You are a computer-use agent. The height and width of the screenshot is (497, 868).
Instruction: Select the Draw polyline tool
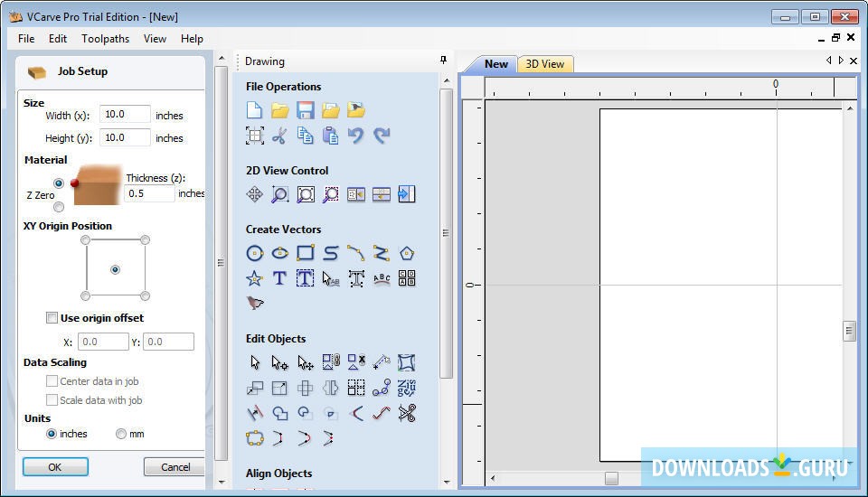pyautogui.click(x=382, y=254)
